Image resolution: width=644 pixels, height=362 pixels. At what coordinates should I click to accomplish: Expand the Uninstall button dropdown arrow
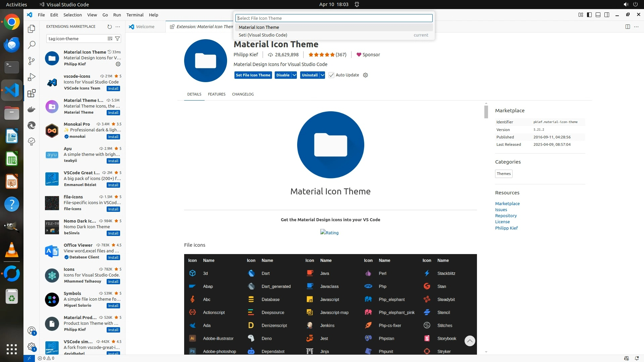pyautogui.click(x=322, y=75)
